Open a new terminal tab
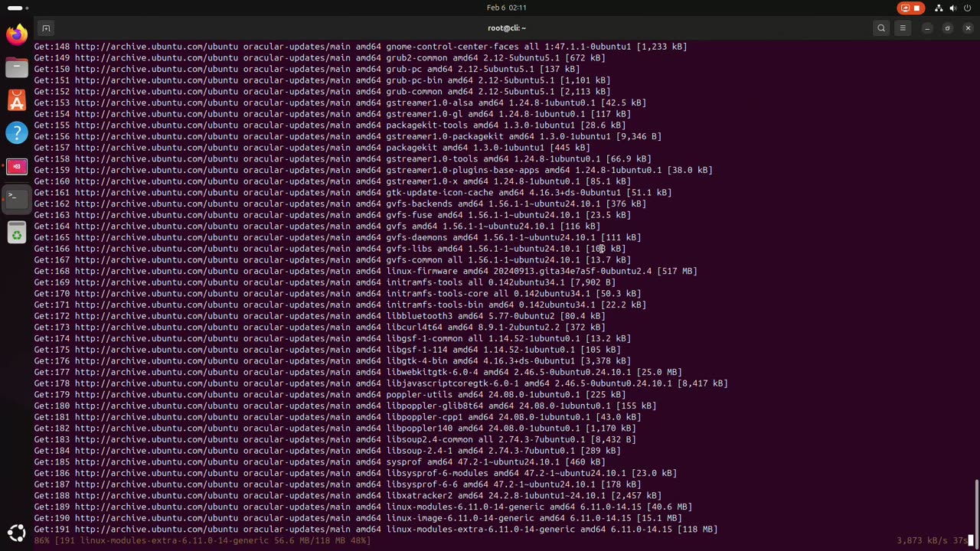The image size is (980, 551). [46, 28]
